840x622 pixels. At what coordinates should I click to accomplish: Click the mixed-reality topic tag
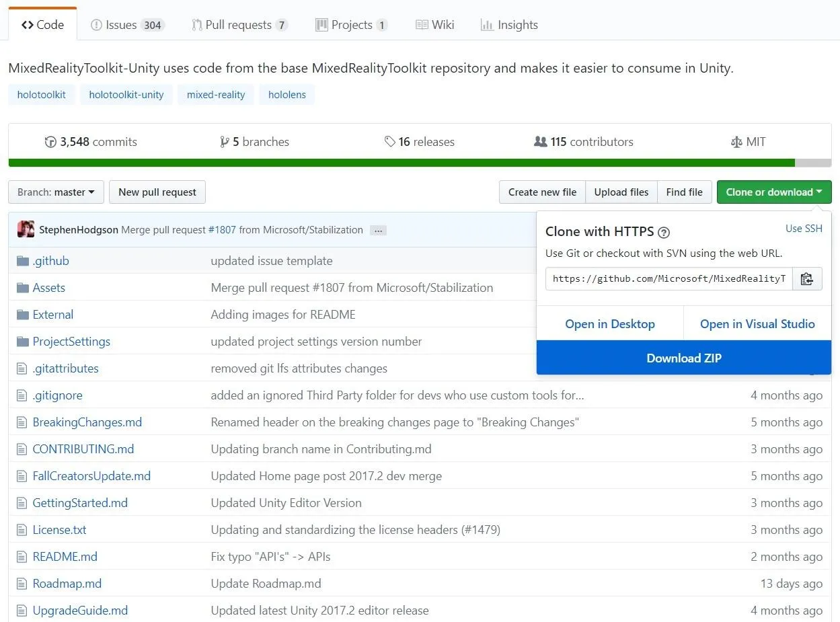pos(216,95)
